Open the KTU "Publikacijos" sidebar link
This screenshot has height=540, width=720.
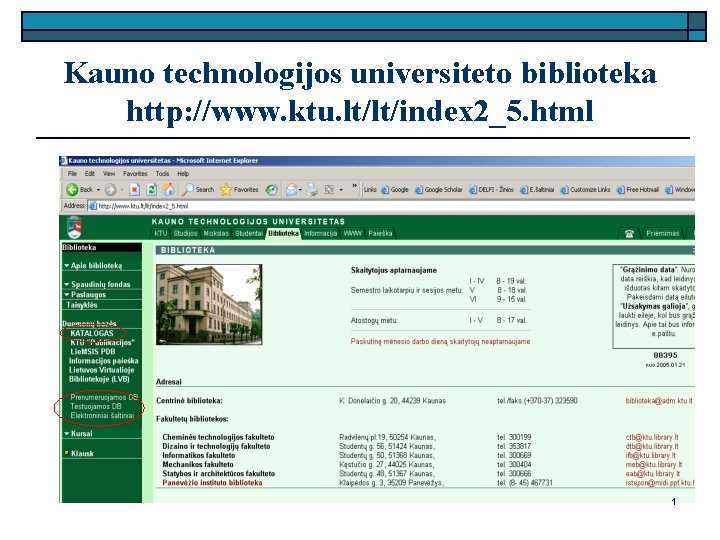(102, 343)
